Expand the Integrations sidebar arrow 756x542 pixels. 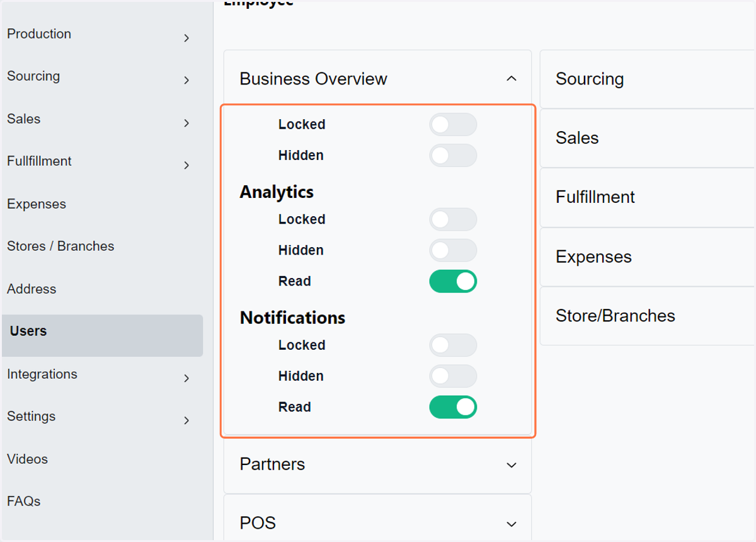186,378
